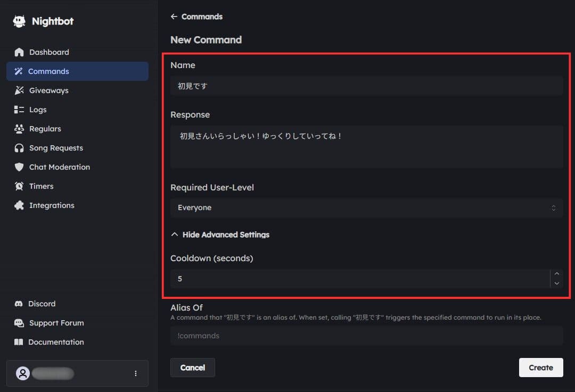Open the Regulars sidebar entry
Image resolution: width=575 pixels, height=392 pixels.
(x=19, y=129)
